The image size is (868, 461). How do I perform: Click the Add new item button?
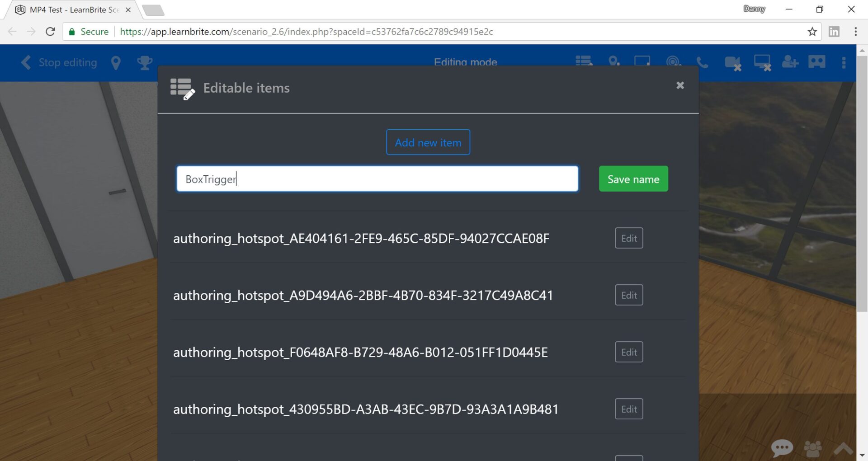(428, 142)
